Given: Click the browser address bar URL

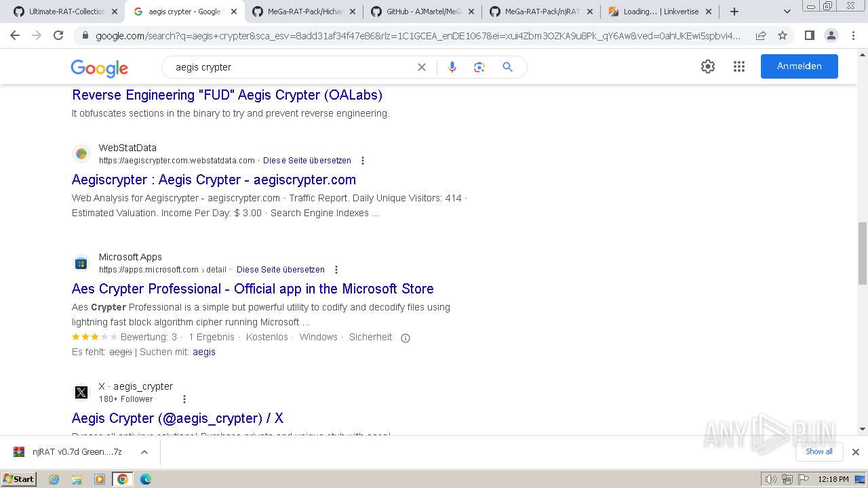Looking at the screenshot, I should [418, 35].
